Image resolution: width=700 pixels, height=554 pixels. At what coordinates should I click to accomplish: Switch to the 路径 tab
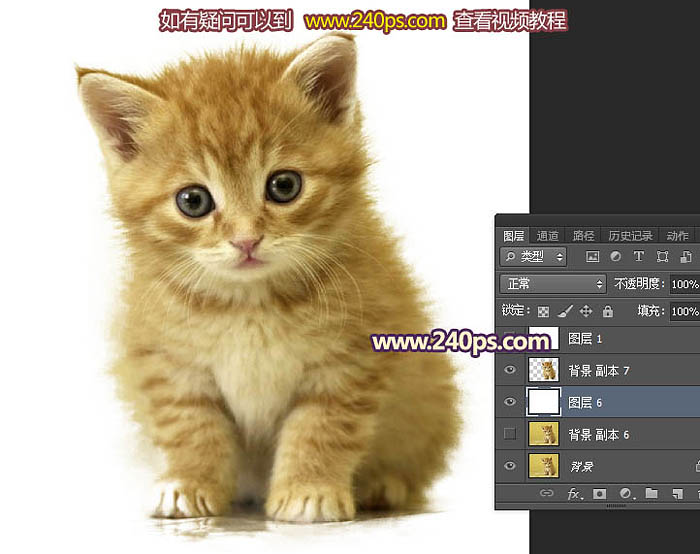583,235
